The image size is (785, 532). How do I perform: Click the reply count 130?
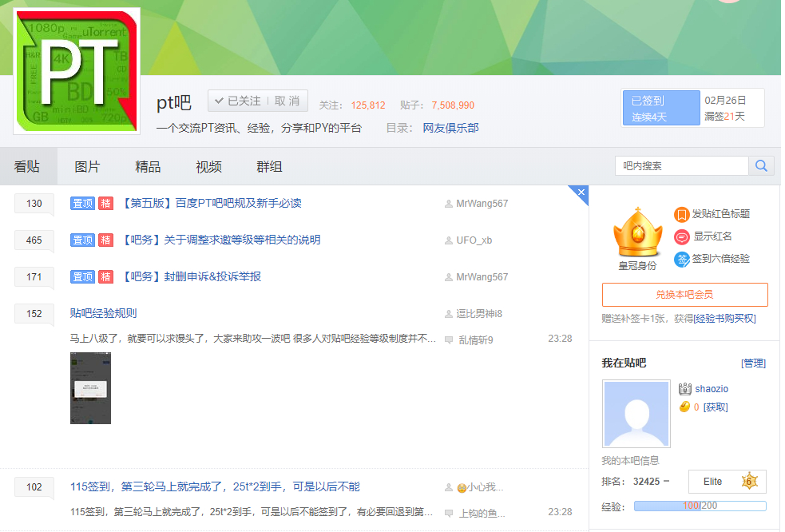click(x=34, y=204)
